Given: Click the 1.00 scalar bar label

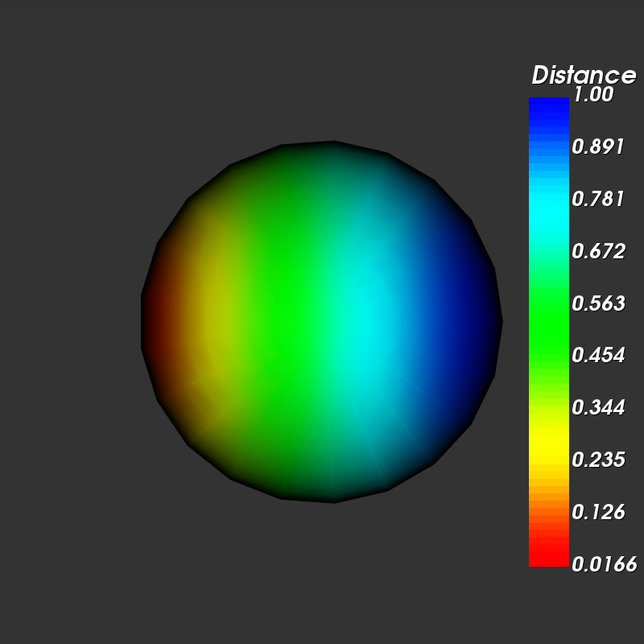Looking at the screenshot, I should (593, 94).
